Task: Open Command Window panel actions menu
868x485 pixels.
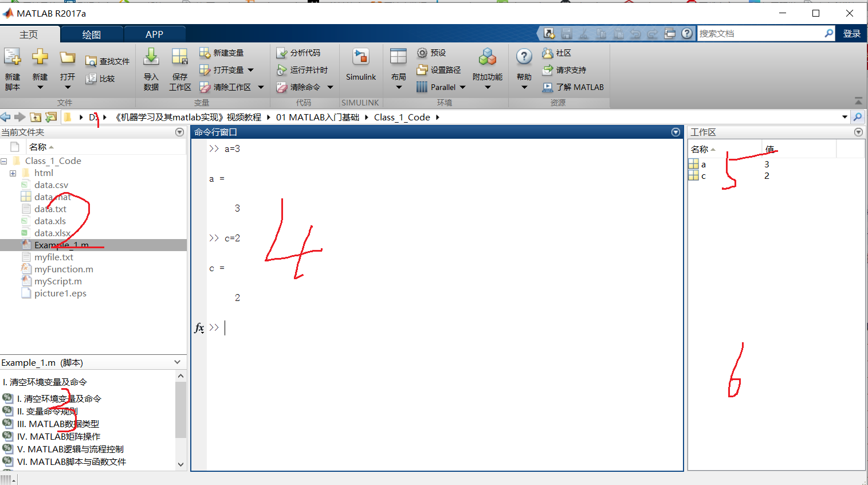Action: pyautogui.click(x=675, y=132)
